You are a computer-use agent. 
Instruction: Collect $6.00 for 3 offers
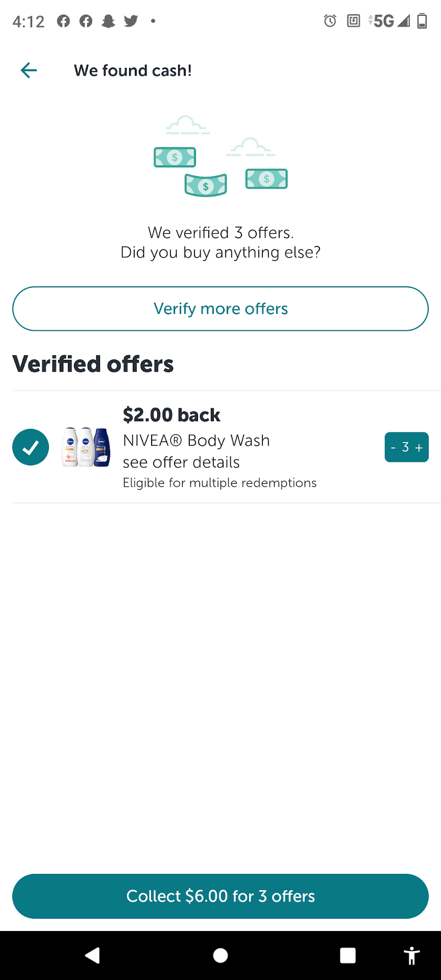[220, 896]
